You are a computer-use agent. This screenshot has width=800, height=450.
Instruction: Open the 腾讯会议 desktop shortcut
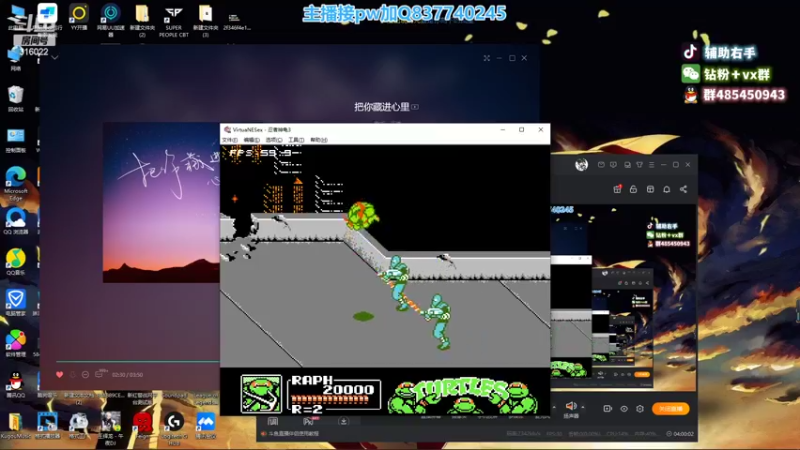(206, 426)
